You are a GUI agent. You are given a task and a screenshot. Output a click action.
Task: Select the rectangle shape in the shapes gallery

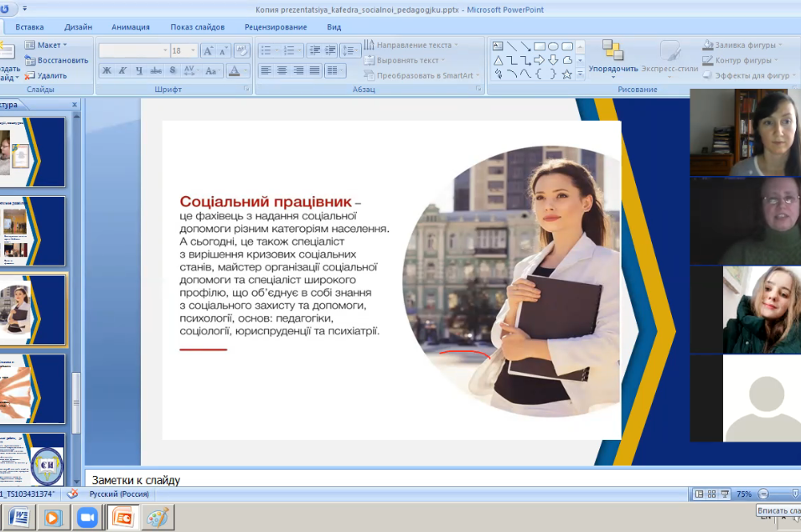(x=540, y=46)
